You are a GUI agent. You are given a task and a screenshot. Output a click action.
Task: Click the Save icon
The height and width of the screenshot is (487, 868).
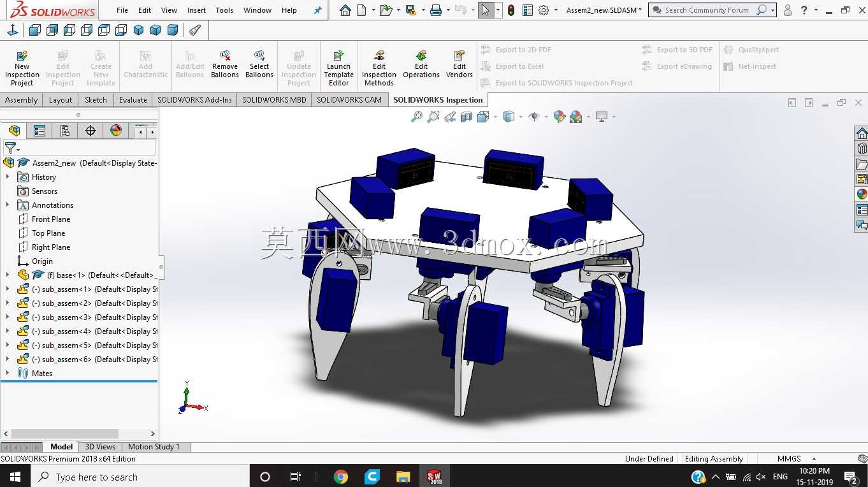point(410,10)
